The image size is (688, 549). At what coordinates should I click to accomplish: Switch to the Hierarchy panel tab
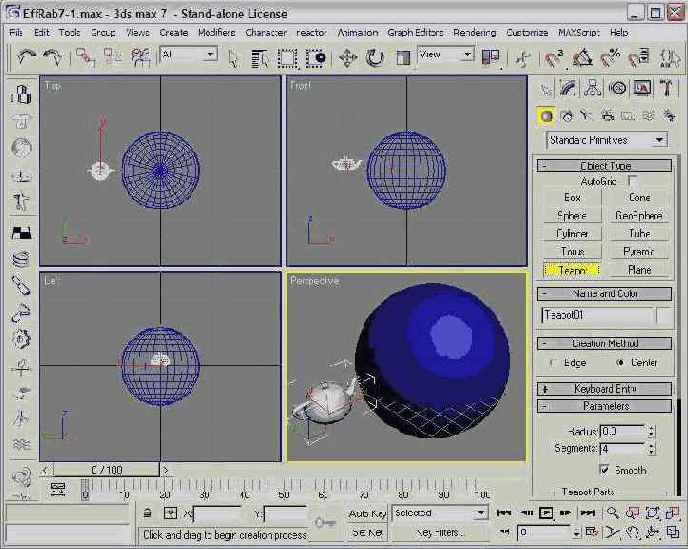(593, 89)
